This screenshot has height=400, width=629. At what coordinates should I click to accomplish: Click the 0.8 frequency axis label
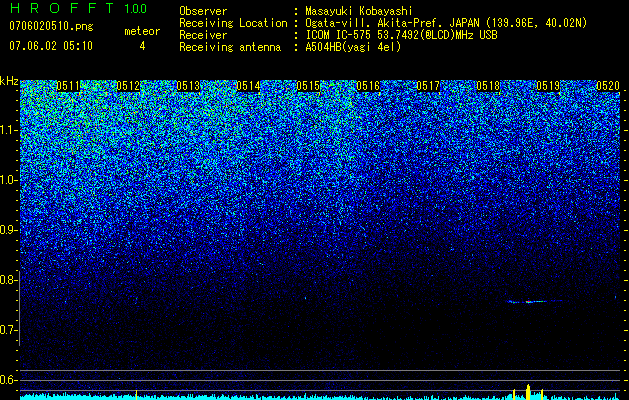[9, 280]
